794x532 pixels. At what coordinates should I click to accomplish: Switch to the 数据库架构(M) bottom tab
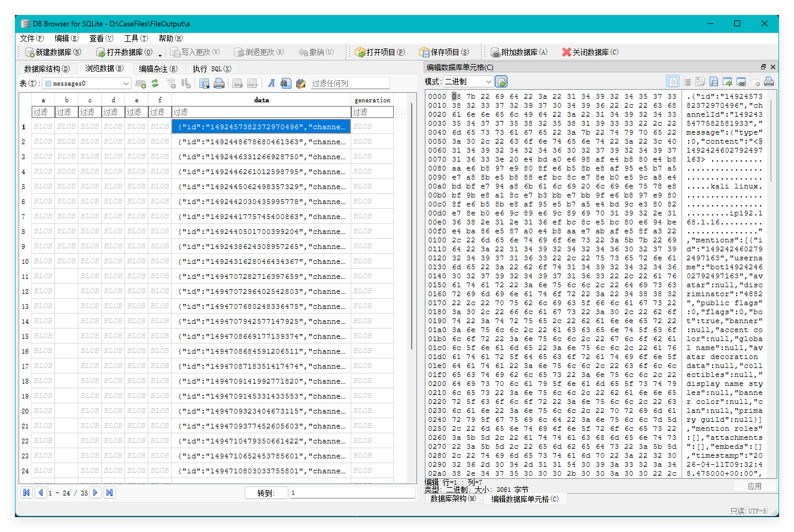click(x=454, y=499)
